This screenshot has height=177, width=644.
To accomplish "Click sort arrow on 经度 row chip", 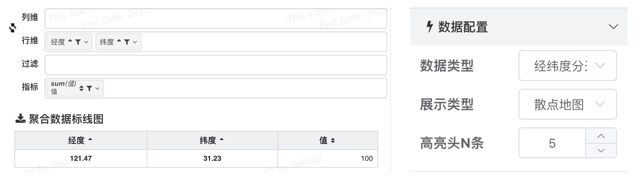I will tap(70, 41).
